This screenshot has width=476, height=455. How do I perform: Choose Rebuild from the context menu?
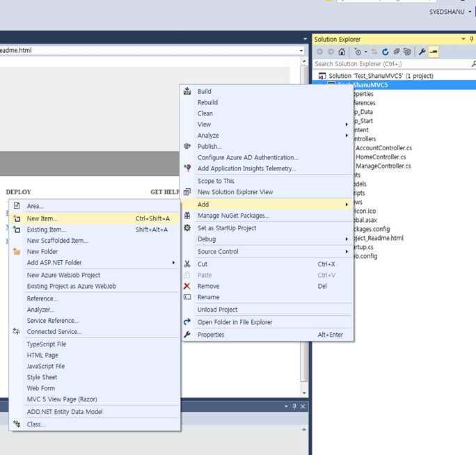click(x=207, y=102)
